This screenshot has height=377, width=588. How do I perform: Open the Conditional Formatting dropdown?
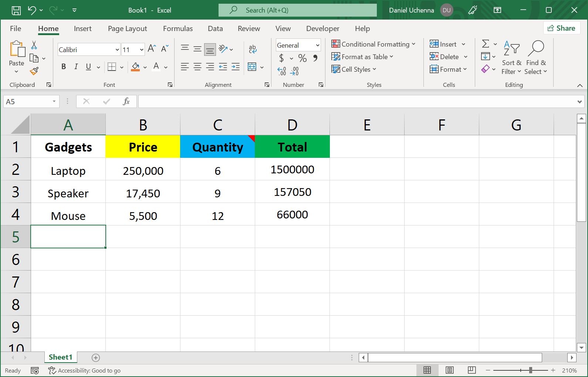374,44
